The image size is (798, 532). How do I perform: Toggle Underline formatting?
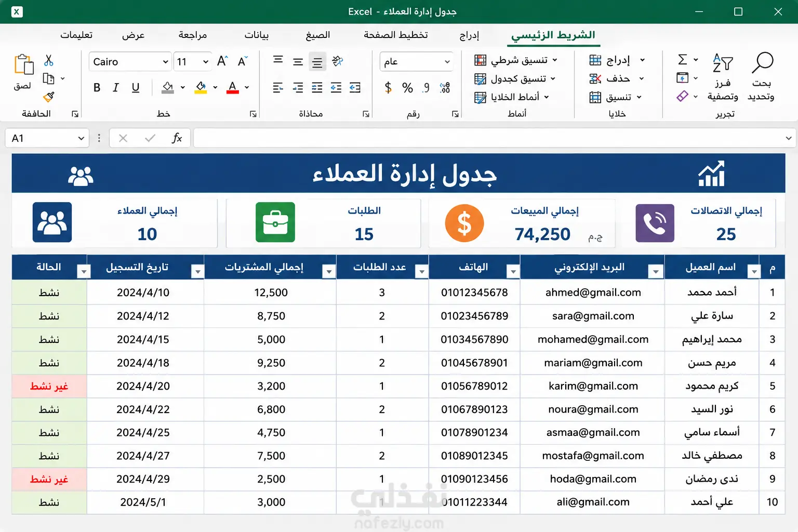pos(135,88)
